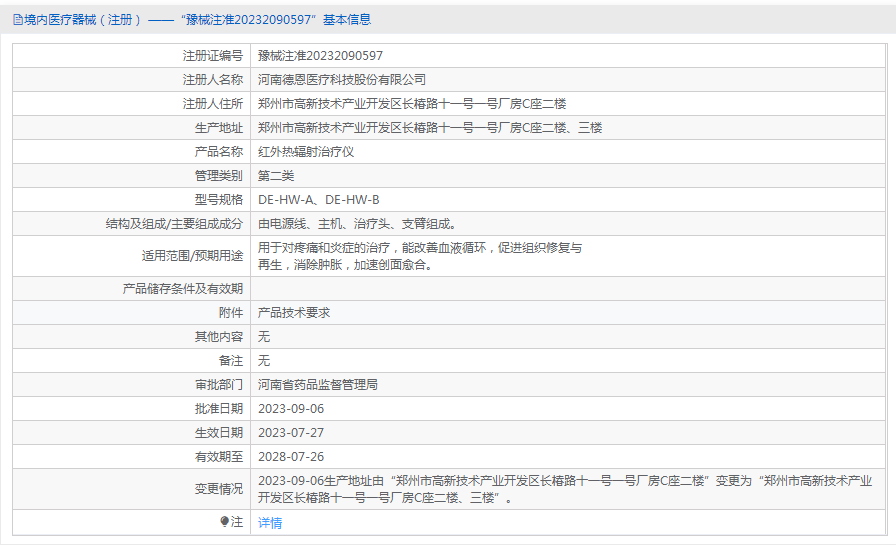The image size is (896, 545).
Task: Select 河南省药品监督管理局
Action: pyautogui.click(x=318, y=385)
